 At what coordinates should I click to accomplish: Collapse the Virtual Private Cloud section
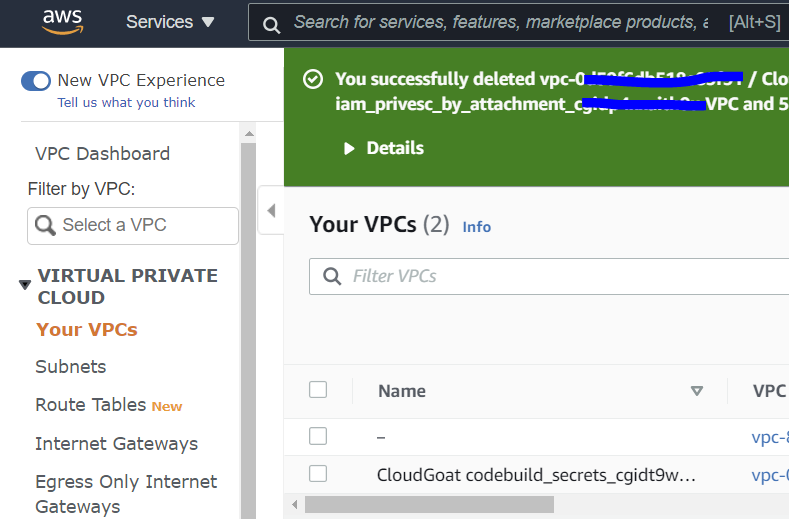[x=25, y=285]
